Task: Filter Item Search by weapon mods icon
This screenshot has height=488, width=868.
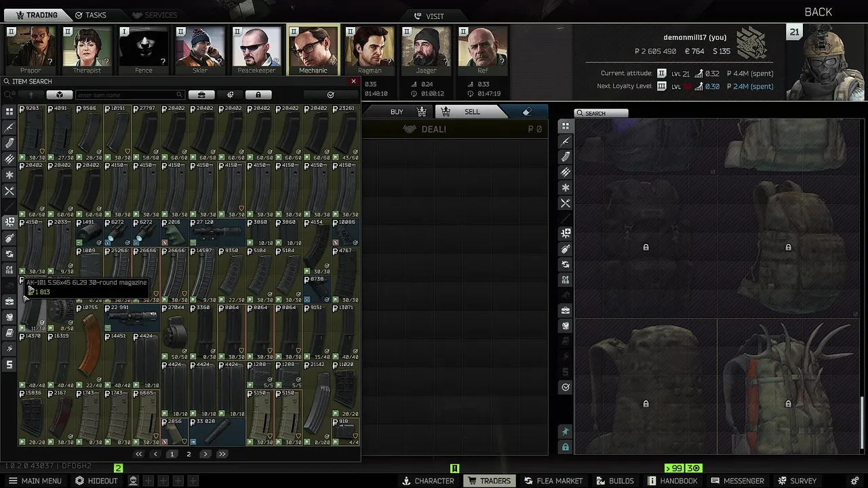Action: [9, 222]
